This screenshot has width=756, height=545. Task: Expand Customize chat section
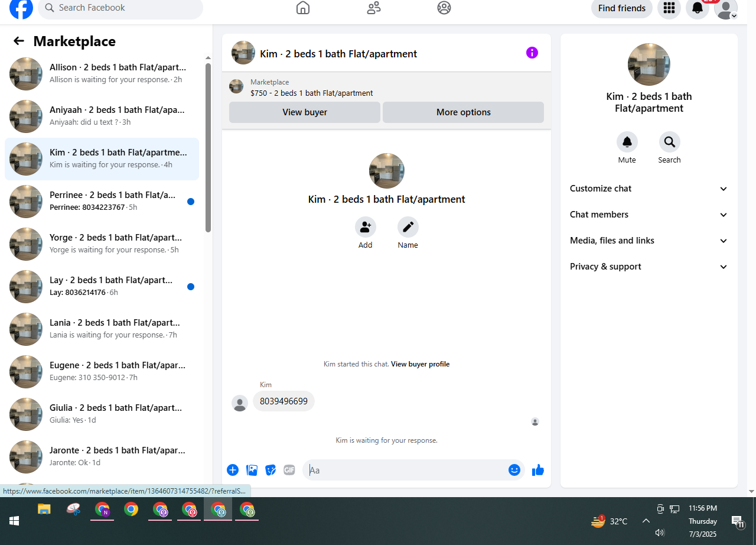649,189
